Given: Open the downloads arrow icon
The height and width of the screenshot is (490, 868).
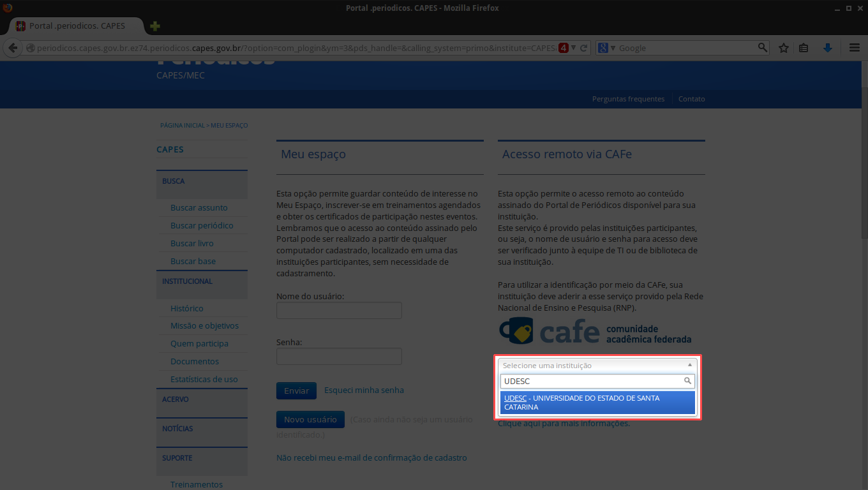Looking at the screenshot, I should tap(827, 48).
